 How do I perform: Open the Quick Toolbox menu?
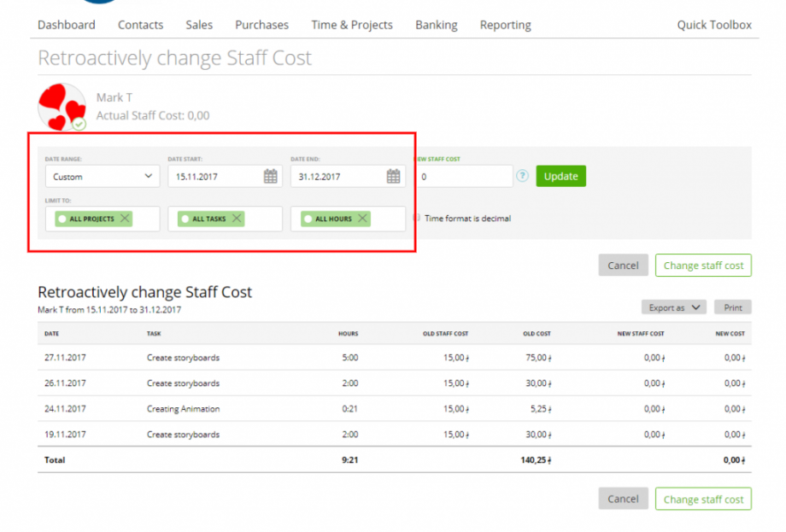pos(714,25)
